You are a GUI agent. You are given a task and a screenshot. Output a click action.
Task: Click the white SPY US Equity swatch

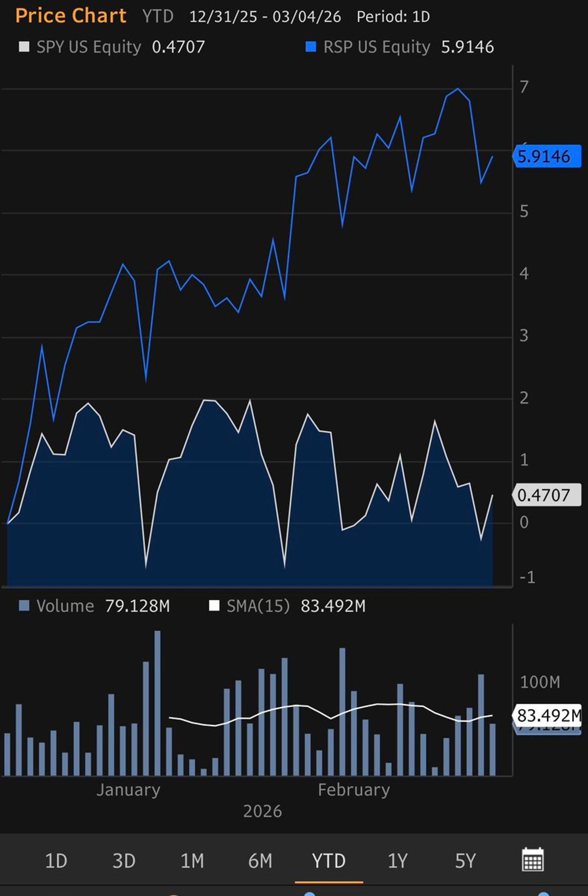coord(24,47)
